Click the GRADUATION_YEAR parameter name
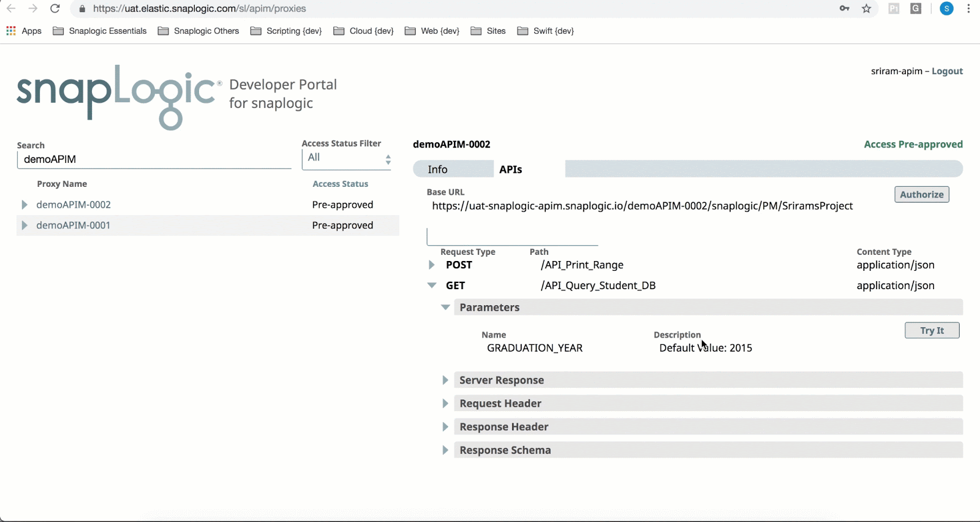980x522 pixels. tap(535, 348)
